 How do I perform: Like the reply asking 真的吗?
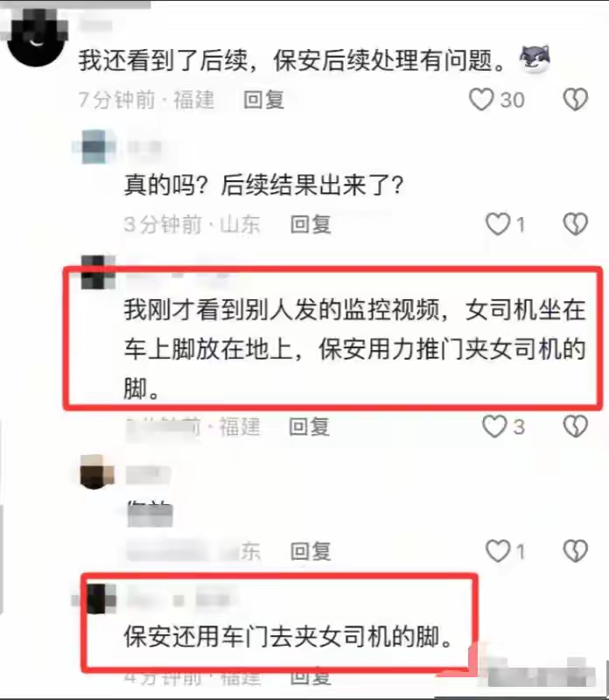(x=498, y=224)
